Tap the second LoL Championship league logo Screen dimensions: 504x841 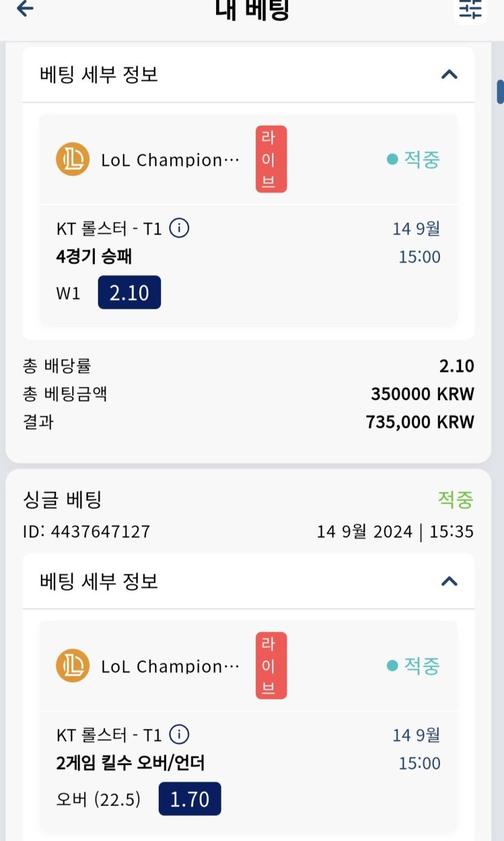[72, 666]
